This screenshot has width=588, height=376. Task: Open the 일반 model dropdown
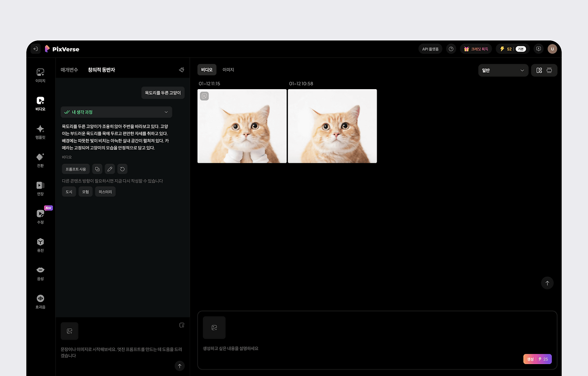tap(503, 70)
